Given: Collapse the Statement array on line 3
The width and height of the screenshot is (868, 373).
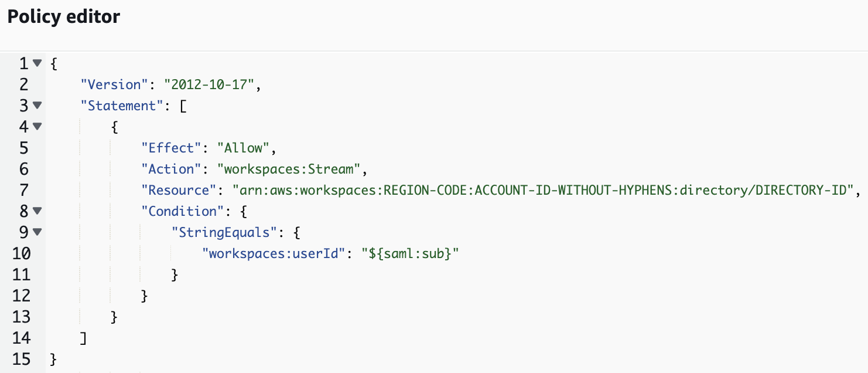Looking at the screenshot, I should pos(37,106).
